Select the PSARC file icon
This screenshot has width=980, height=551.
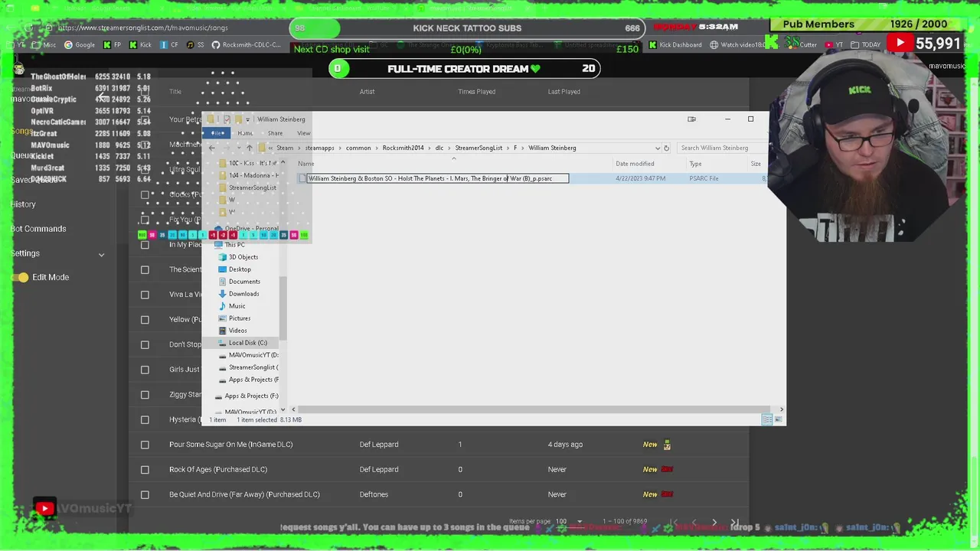[302, 178]
